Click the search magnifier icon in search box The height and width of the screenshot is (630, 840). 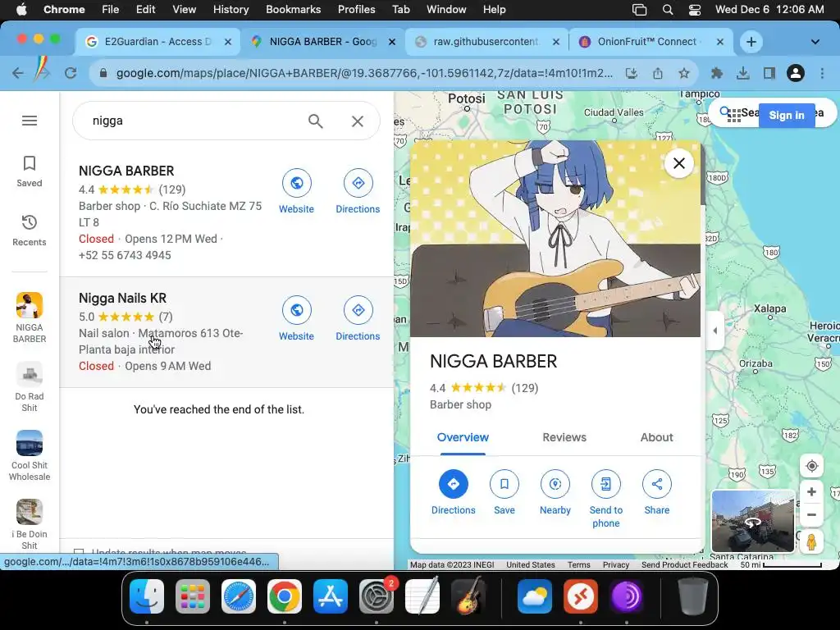click(316, 121)
